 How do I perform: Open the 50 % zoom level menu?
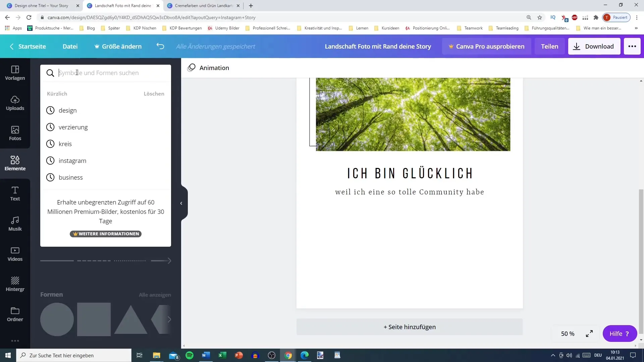[568, 334]
